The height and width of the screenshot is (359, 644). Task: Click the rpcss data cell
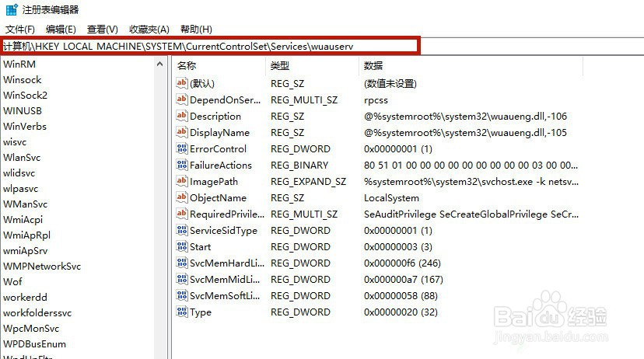pos(376,100)
